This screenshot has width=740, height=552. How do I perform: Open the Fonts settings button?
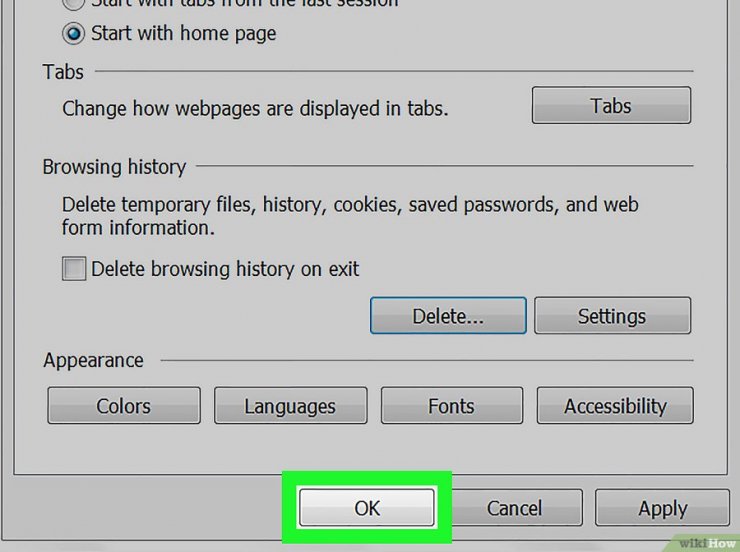[x=452, y=406]
